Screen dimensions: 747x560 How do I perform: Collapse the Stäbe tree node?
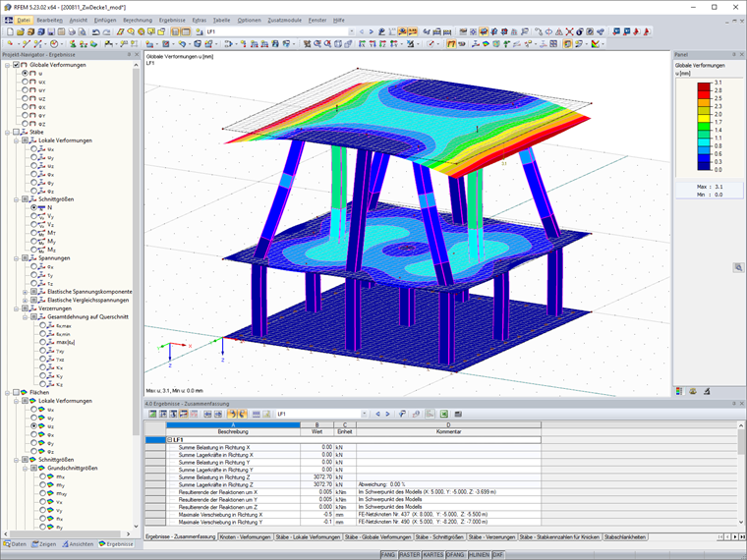pyautogui.click(x=7, y=132)
